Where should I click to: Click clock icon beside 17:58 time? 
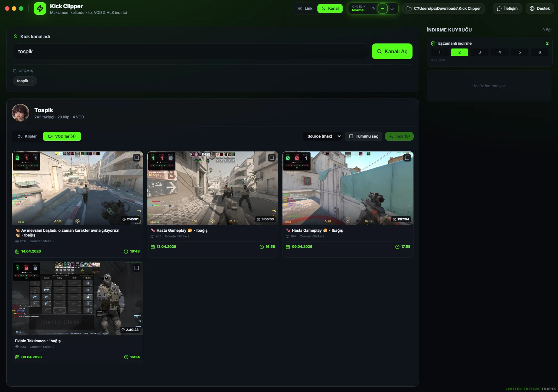coord(397,247)
